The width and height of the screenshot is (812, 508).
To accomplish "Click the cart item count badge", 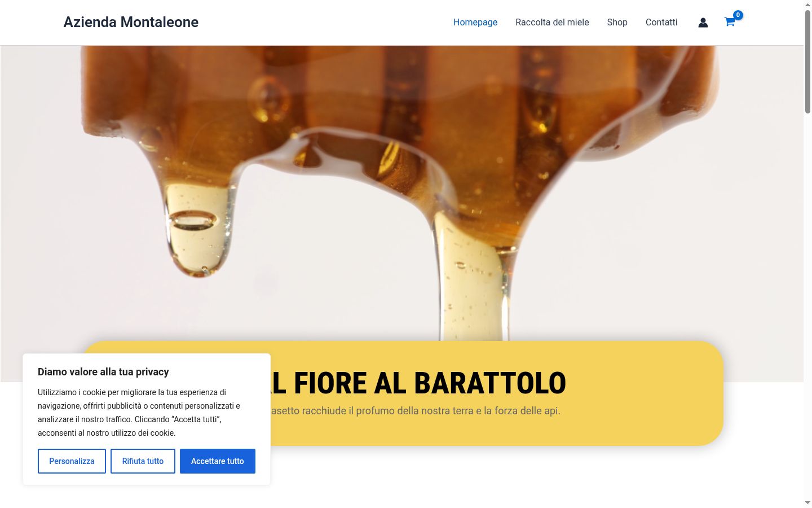I will (738, 15).
